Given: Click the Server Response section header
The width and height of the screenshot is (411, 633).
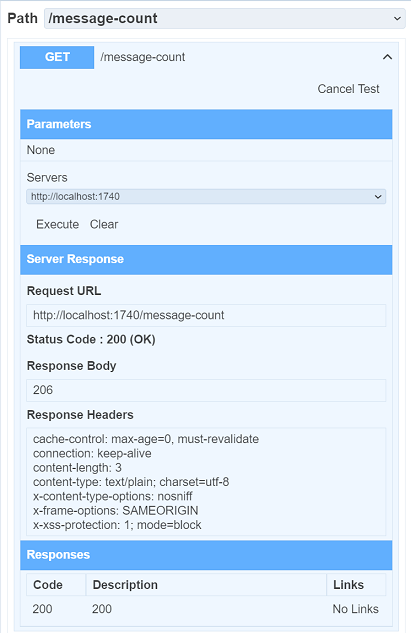Looking at the screenshot, I should (x=206, y=260).
